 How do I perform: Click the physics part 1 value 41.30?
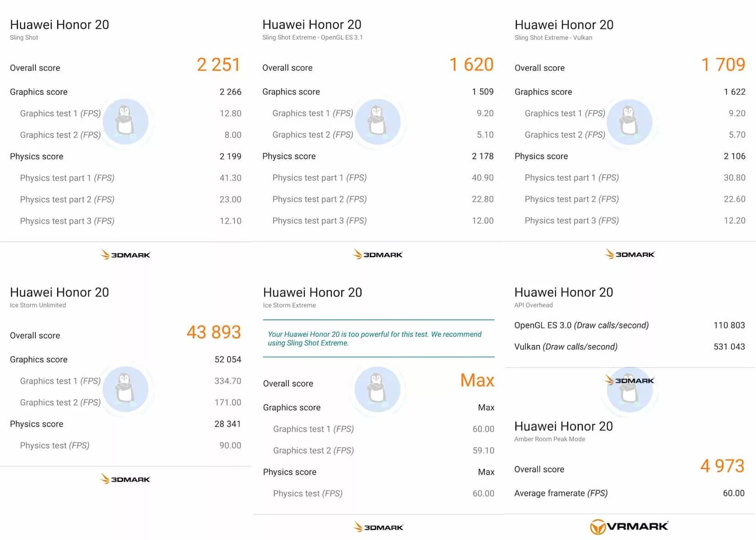[230, 178]
